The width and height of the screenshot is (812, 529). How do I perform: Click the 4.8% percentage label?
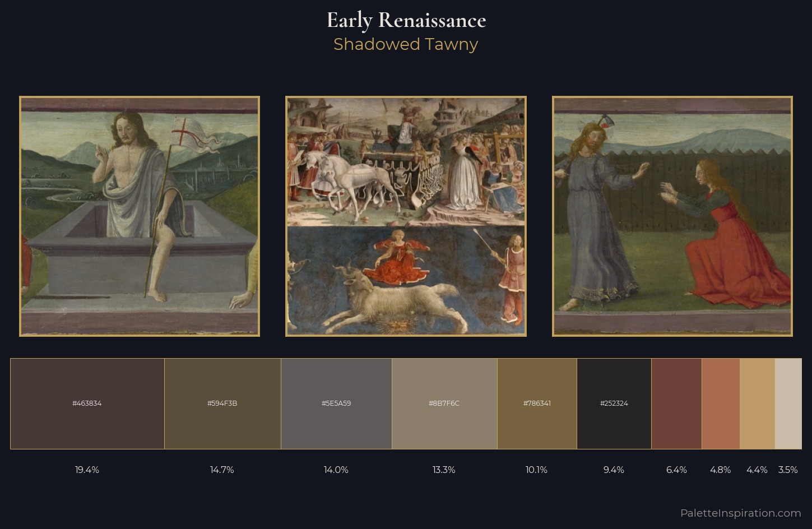720,470
